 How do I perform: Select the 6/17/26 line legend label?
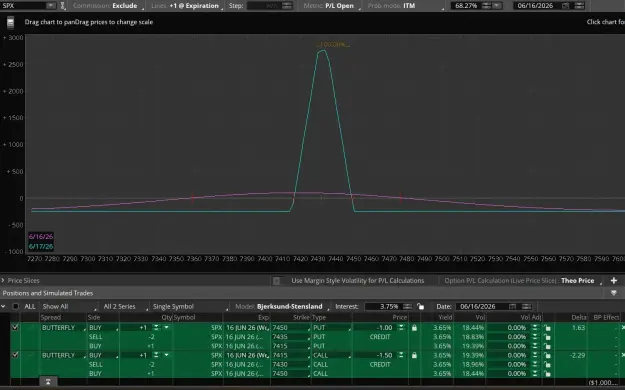(x=41, y=246)
